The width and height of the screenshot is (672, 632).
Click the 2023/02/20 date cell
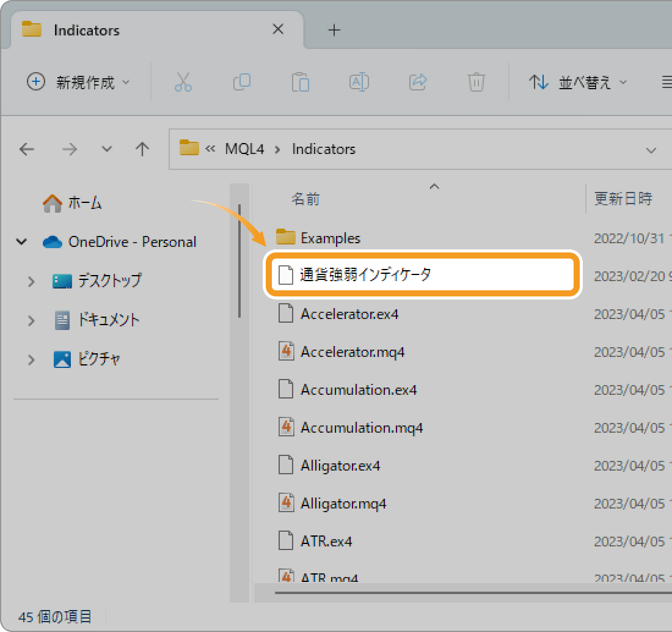pos(632,276)
